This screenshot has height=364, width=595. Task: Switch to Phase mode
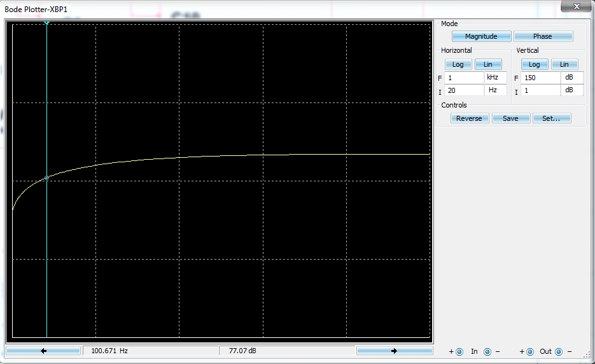click(x=543, y=36)
